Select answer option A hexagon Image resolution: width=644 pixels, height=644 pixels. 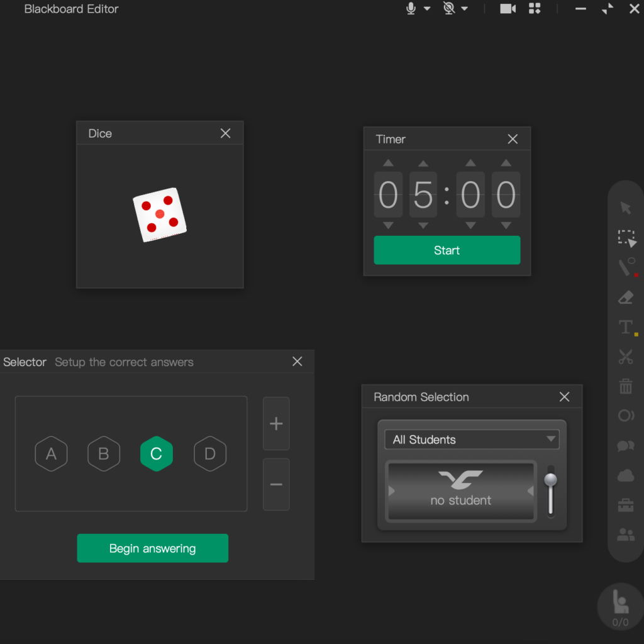[52, 453]
